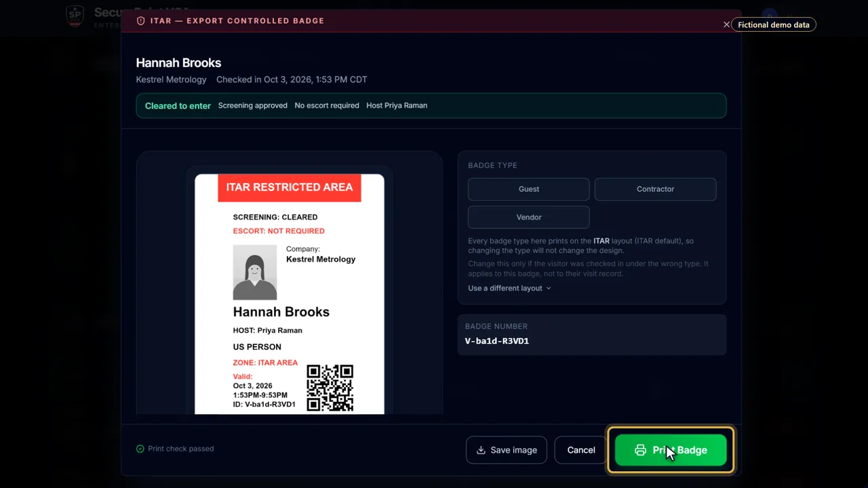Click "Screening approved" in the status banner
Screen dimensions: 868x488
(253, 106)
